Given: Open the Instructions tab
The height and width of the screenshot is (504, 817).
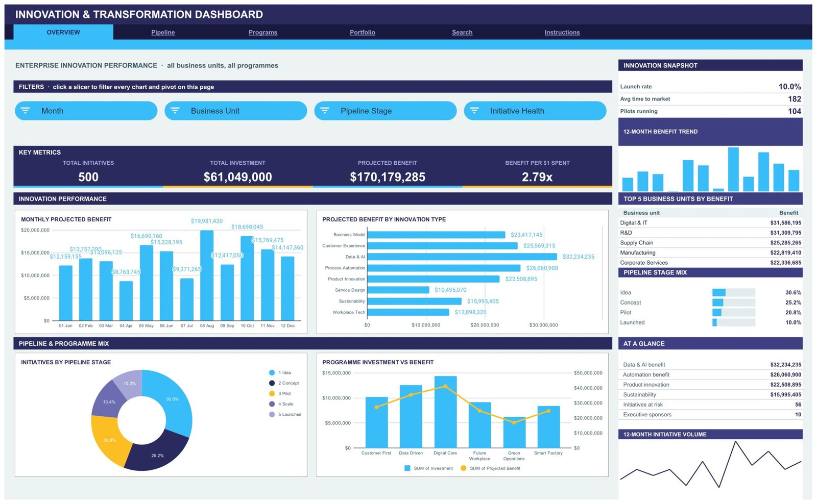Looking at the screenshot, I should [x=562, y=32].
